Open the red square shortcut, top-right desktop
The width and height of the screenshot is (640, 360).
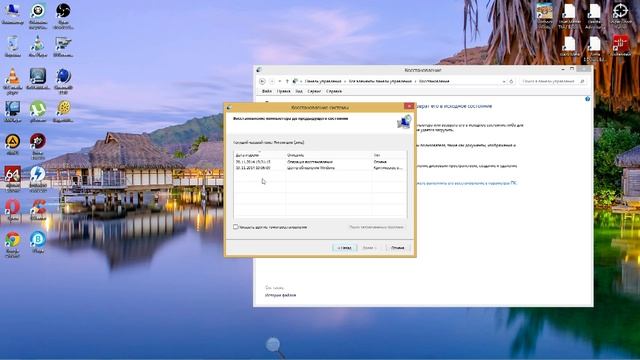tap(620, 44)
